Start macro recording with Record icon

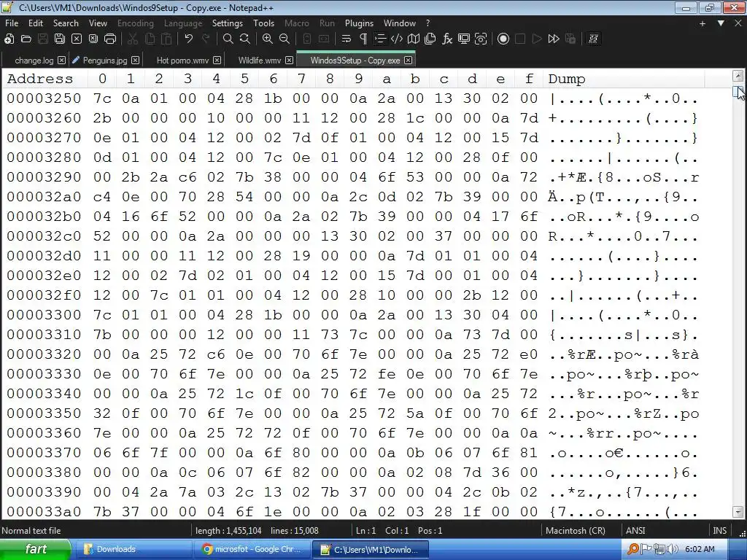click(x=503, y=39)
